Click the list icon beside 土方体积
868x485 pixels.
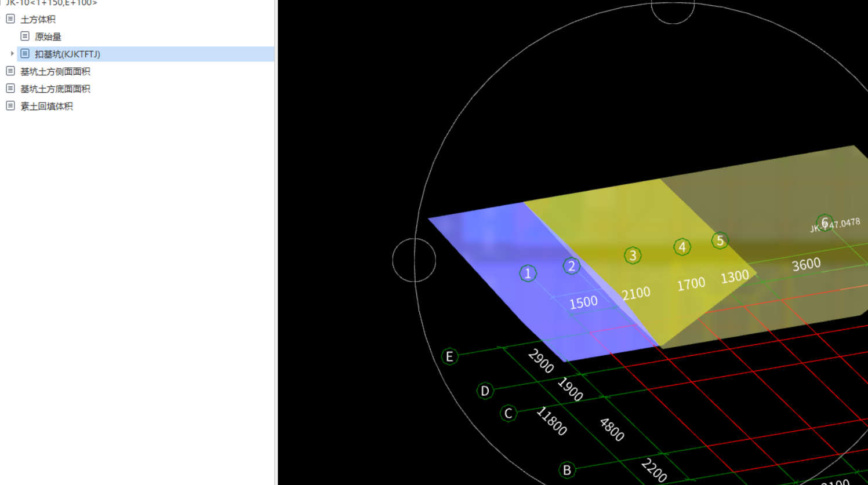10,19
